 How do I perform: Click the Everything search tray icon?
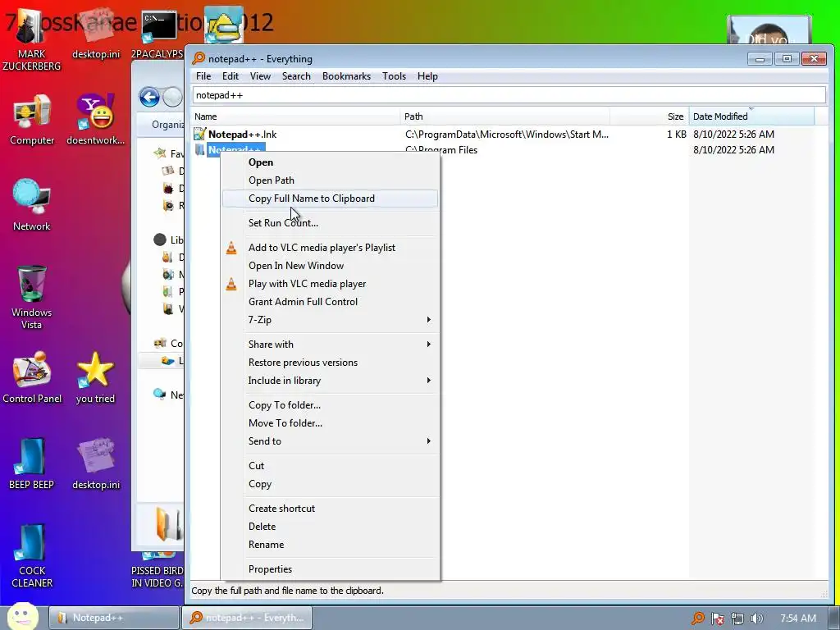point(697,619)
